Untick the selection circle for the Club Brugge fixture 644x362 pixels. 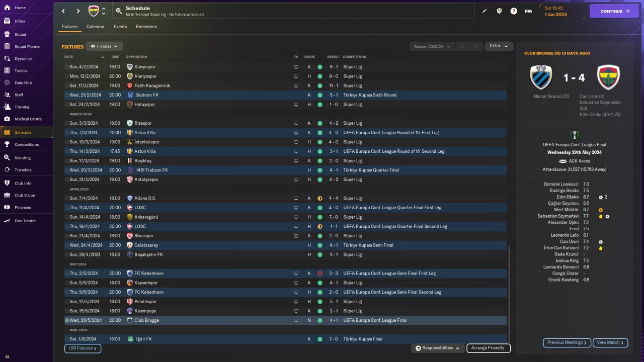point(67,320)
